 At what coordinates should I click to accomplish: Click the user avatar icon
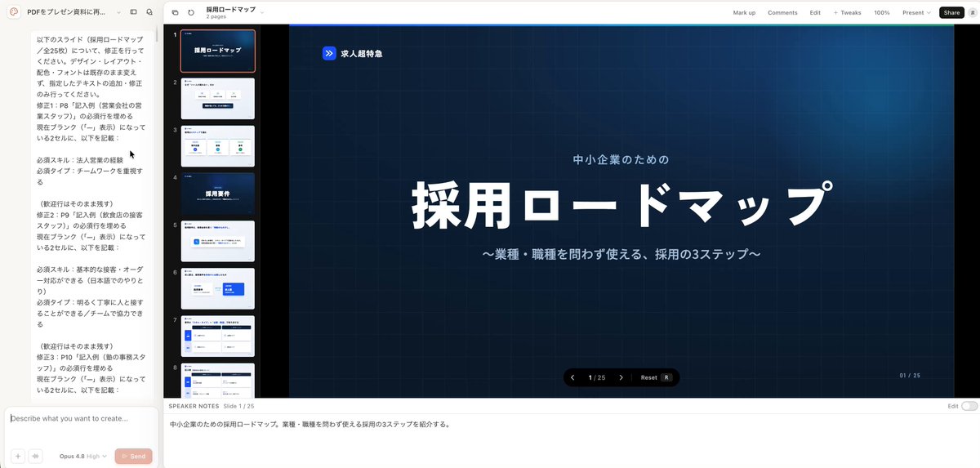[x=972, y=12]
